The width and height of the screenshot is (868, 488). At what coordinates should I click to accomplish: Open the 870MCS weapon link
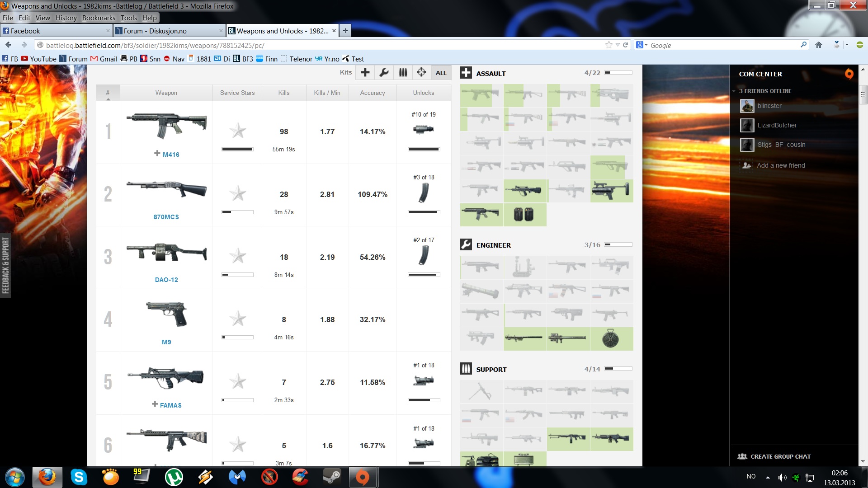click(166, 217)
